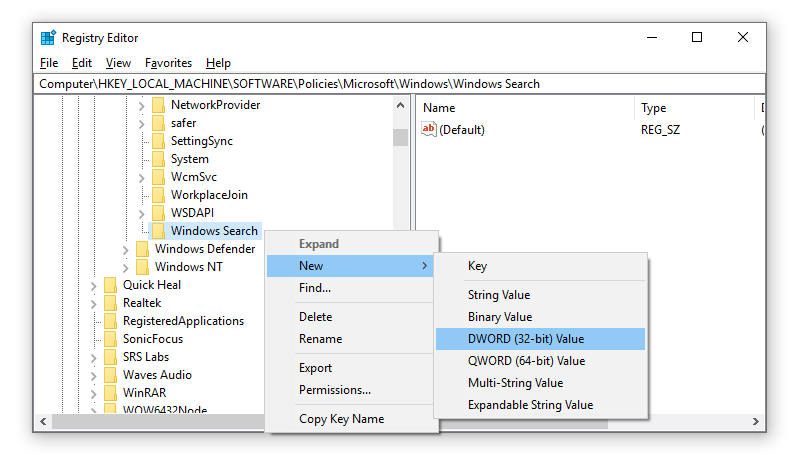Click the RegisteredApplications folder icon
Viewport: 803px width, 465px height.
coord(111,321)
